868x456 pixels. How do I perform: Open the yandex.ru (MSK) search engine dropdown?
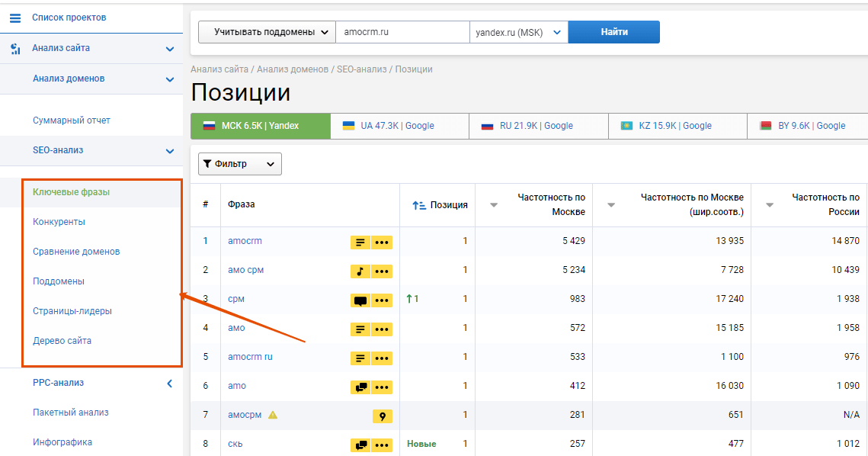518,32
